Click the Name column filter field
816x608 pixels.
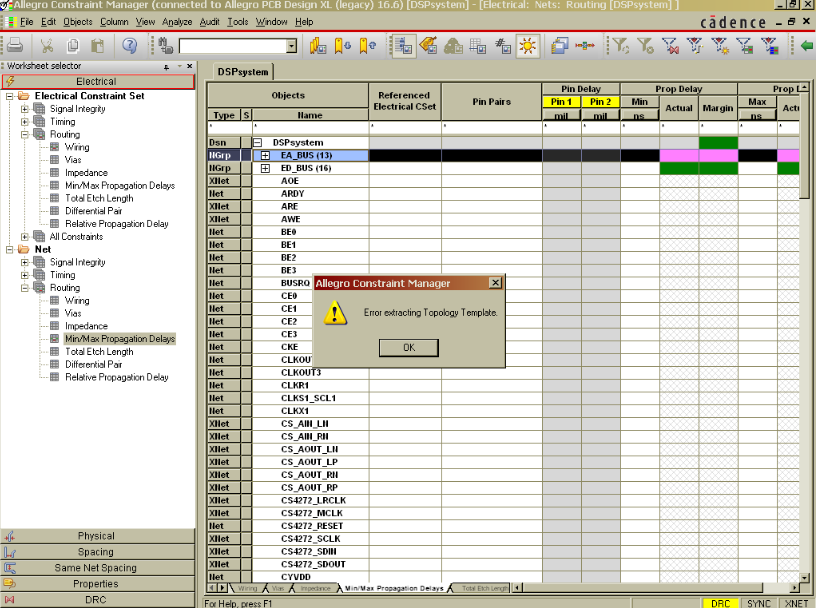pyautogui.click(x=310, y=128)
